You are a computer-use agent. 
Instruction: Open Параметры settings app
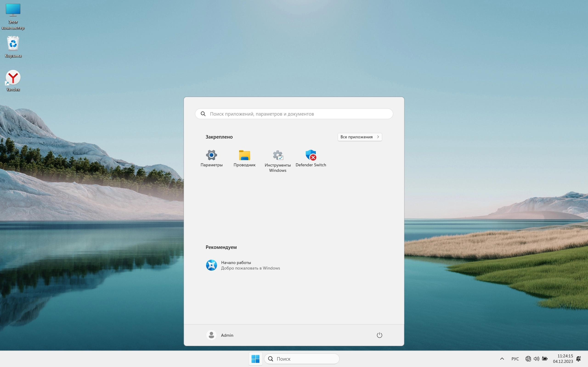pyautogui.click(x=211, y=158)
